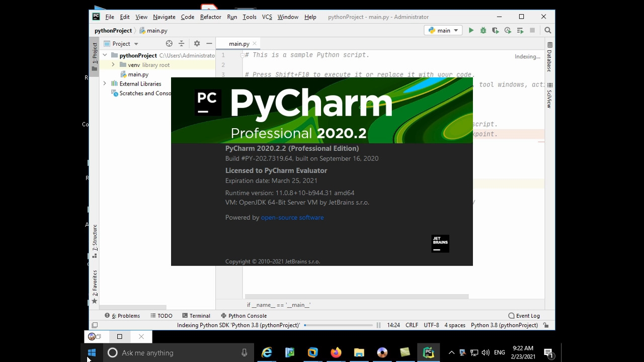Toggle the Database tool window
Image resolution: width=644 pixels, height=362 pixels.
[x=549, y=57]
